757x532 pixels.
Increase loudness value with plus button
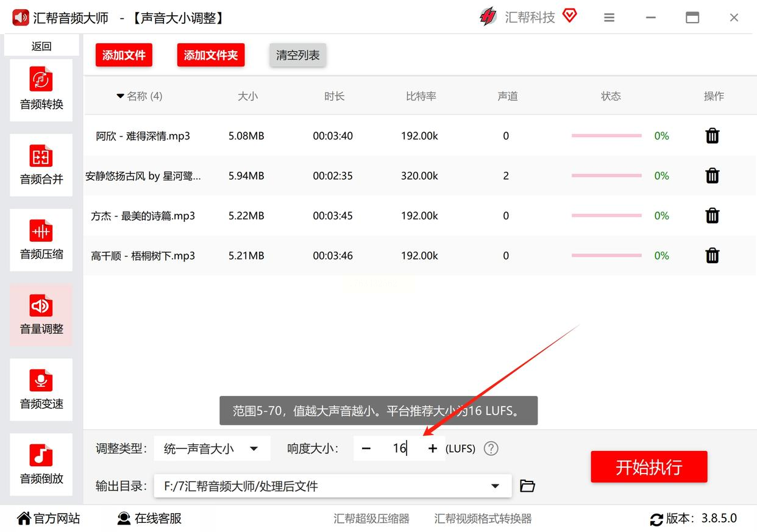(x=433, y=449)
